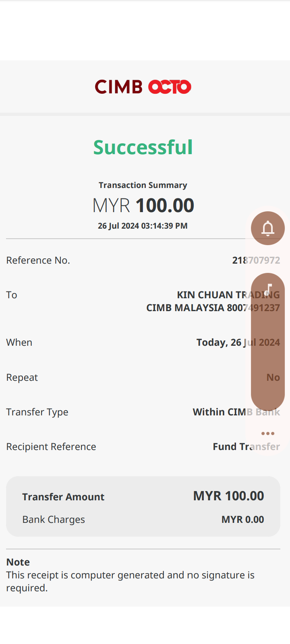Tap the music note media icon
Screen dimensions: 290x644
click(x=268, y=289)
